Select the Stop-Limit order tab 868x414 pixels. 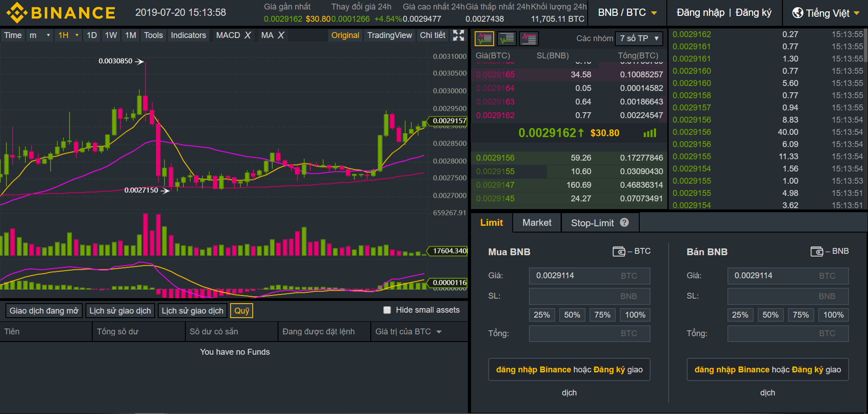point(600,223)
